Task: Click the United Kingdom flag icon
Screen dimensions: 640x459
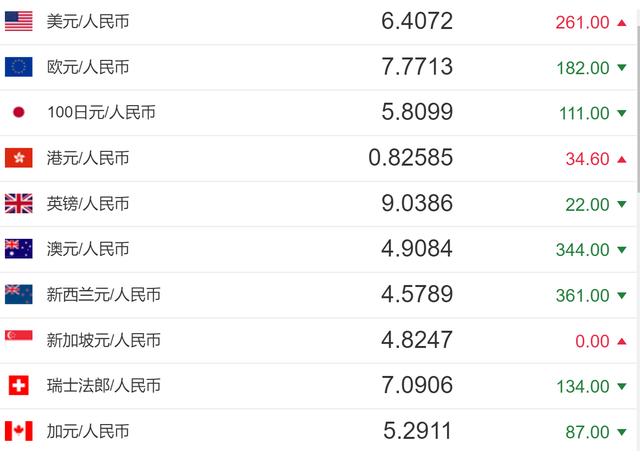Action: 19,204
